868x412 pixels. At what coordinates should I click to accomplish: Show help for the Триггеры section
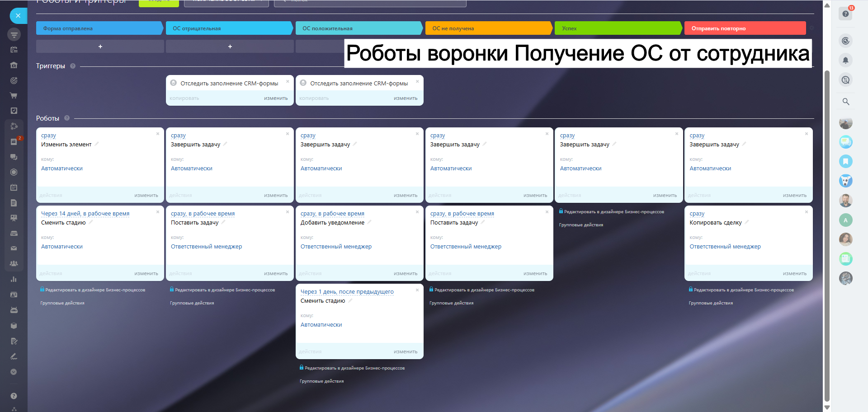point(73,66)
